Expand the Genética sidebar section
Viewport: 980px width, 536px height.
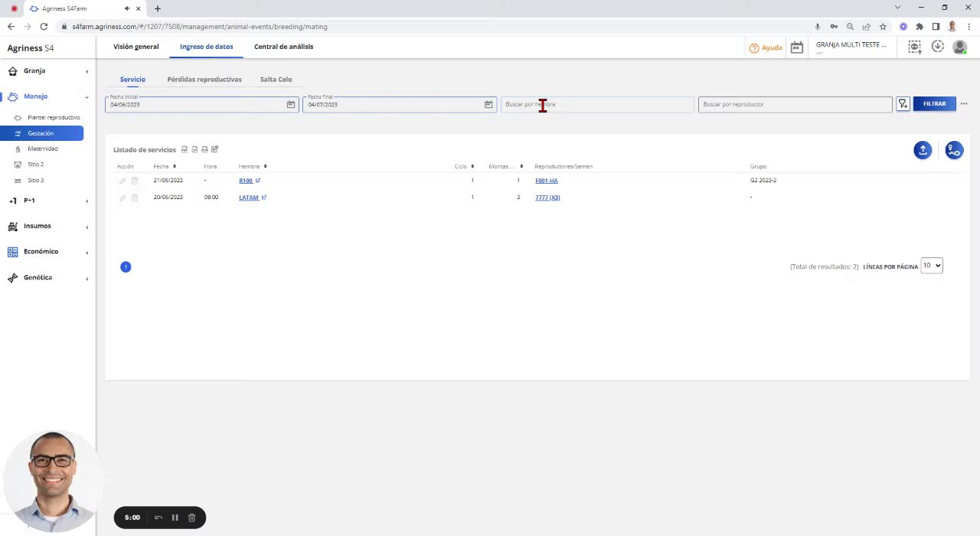pos(47,277)
